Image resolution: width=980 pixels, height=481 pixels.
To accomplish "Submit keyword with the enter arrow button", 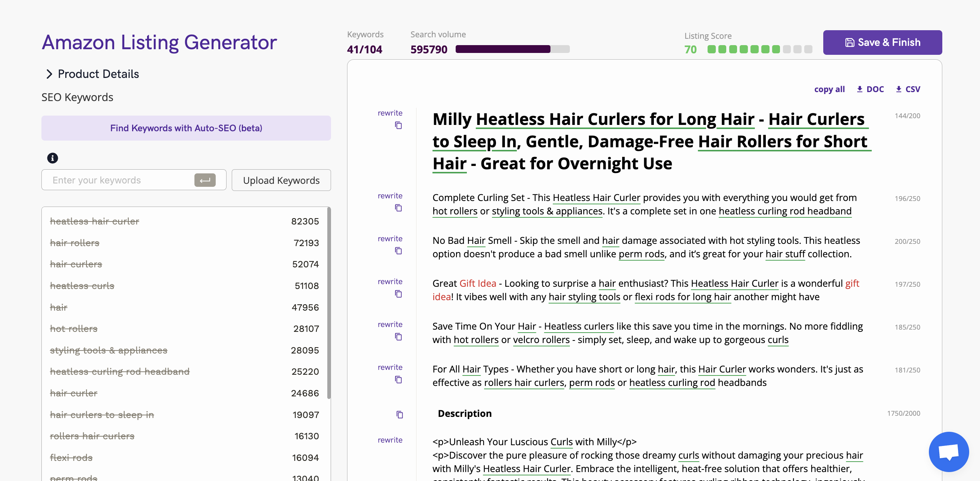I will pos(205,180).
